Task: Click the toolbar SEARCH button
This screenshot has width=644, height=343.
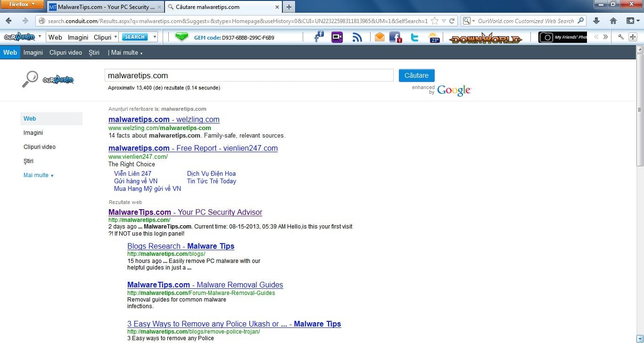Action: point(135,37)
